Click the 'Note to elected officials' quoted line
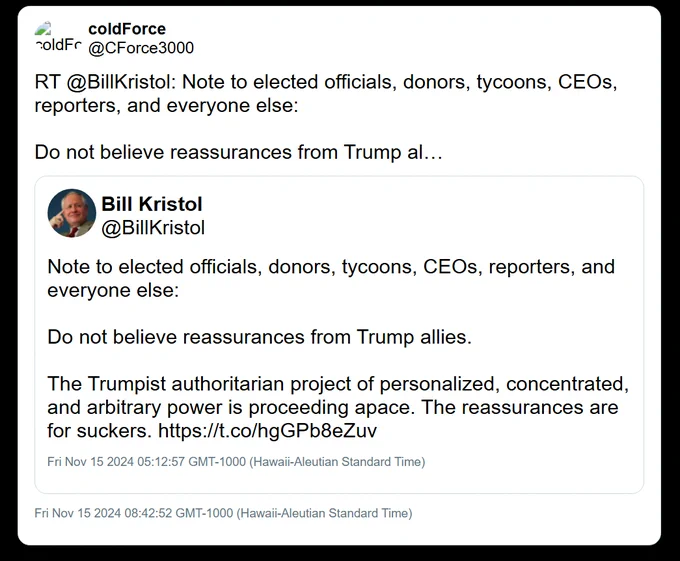This screenshot has height=561, width=680. 331,267
